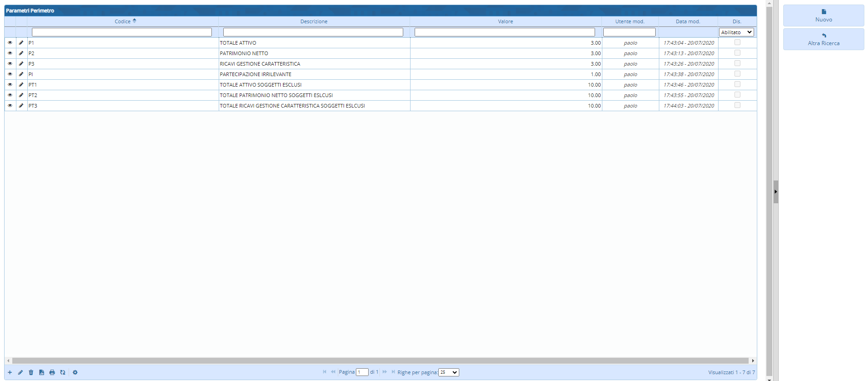The image size is (868, 381).
Task: Click the Altra Ricerca button
Action: point(823,40)
